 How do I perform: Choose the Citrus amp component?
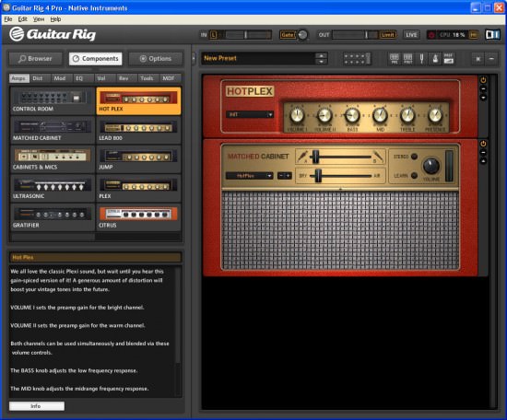click(x=138, y=217)
